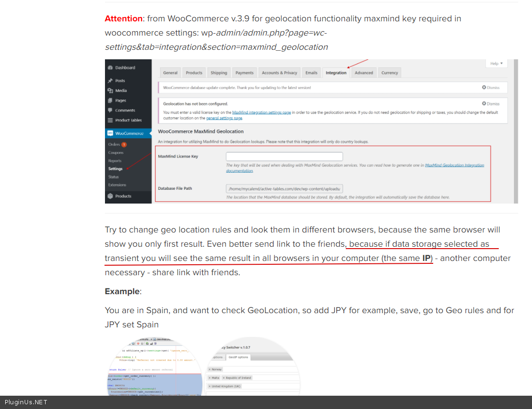532x409 pixels.
Task: Click the Products box icon
Action: (110, 196)
